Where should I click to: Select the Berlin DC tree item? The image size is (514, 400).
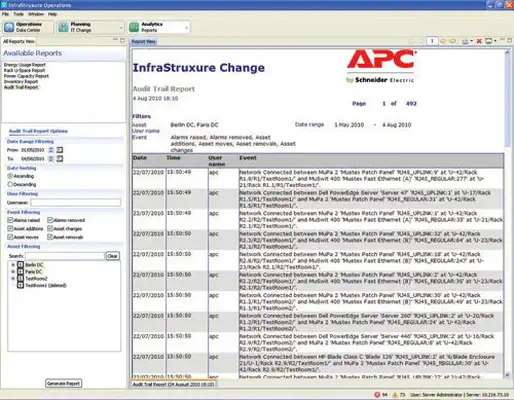pos(34,265)
